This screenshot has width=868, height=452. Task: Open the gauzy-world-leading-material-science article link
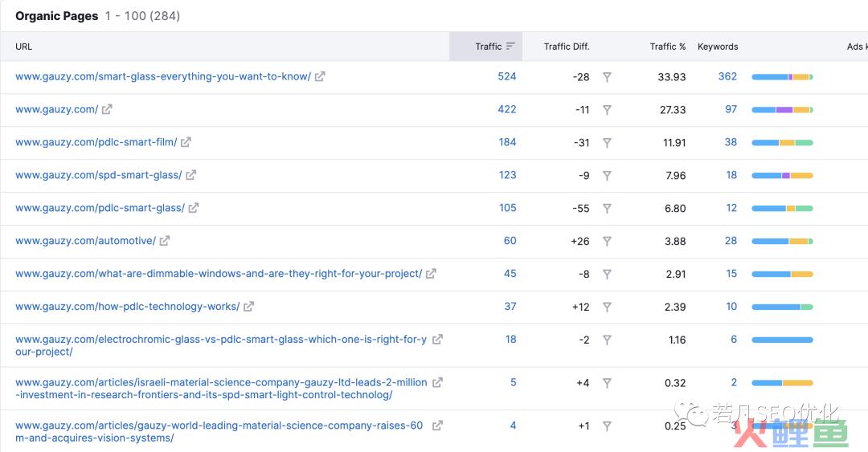point(219,432)
